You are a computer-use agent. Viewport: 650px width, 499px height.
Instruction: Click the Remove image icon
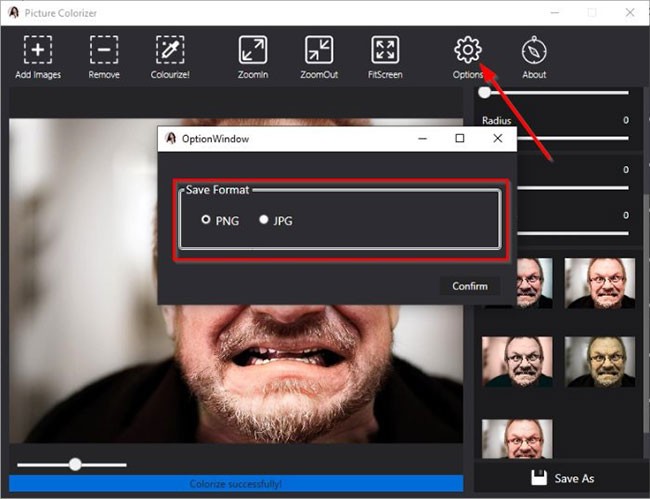(103, 50)
